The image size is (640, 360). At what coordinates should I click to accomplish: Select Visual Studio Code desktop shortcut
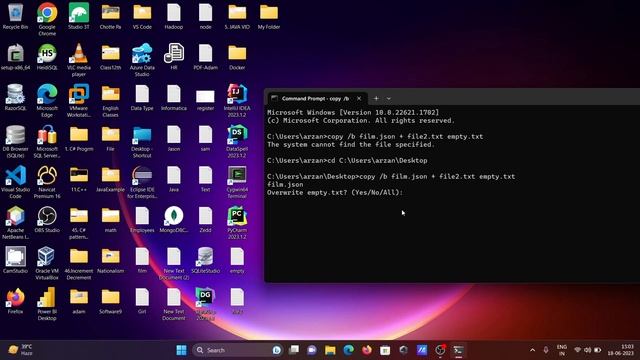point(15,182)
